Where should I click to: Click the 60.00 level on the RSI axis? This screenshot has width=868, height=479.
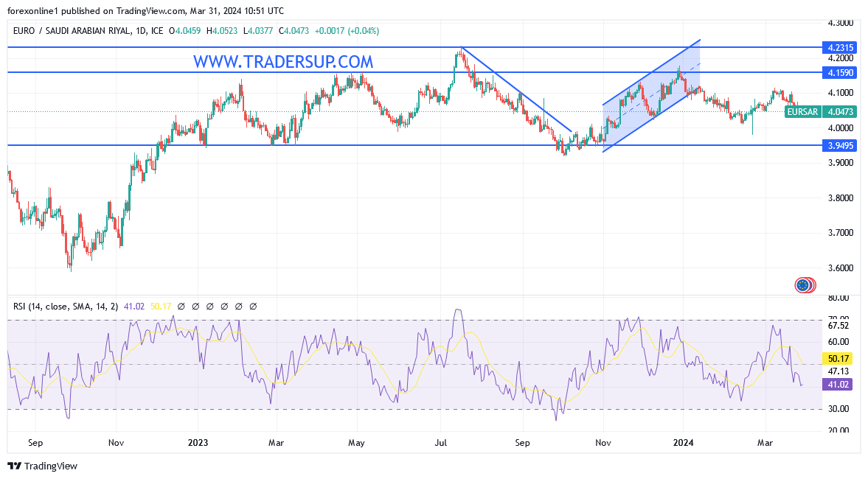[838, 342]
